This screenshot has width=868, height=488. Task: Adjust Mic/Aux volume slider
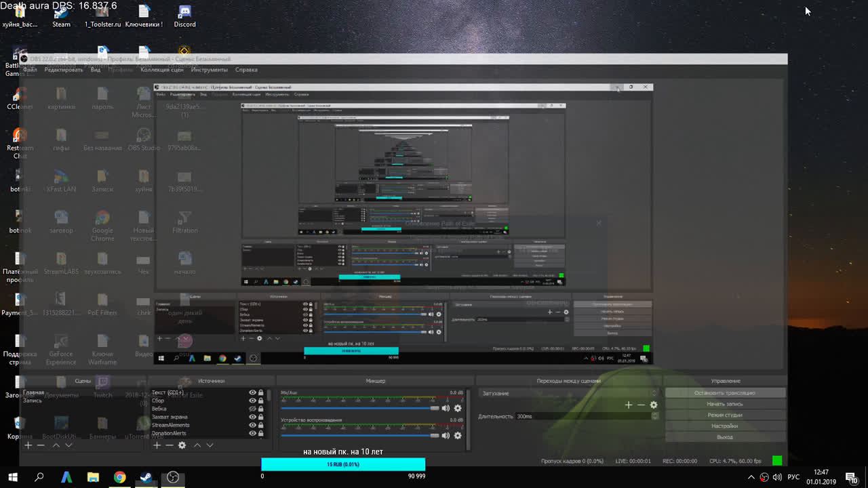point(360,408)
